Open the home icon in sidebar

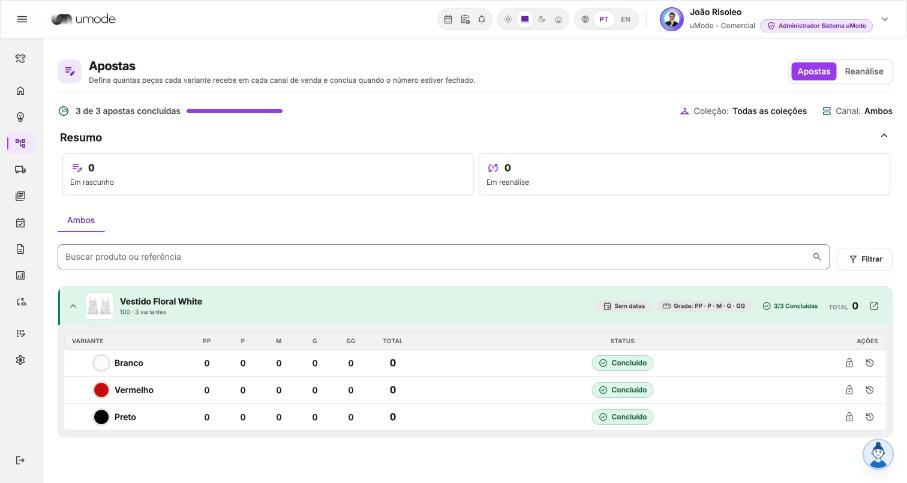[x=20, y=91]
